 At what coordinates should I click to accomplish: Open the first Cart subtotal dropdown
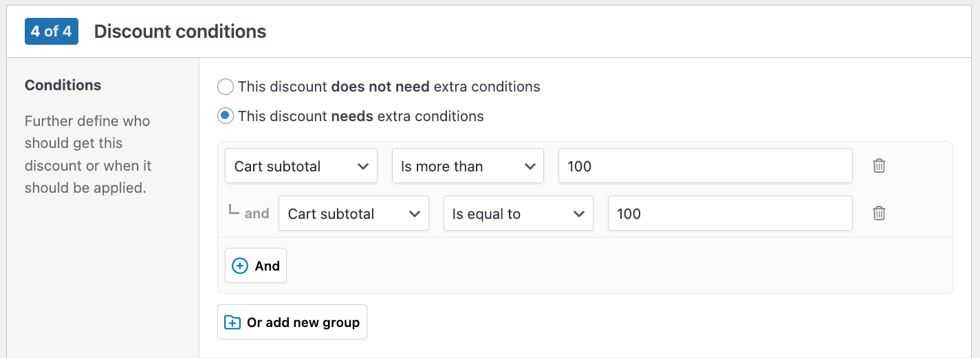(301, 166)
